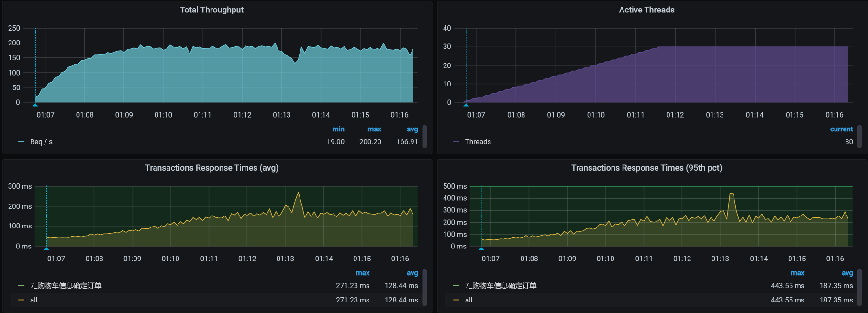Toggle the Threads series in legend
This screenshot has height=313, width=868.
click(x=478, y=142)
